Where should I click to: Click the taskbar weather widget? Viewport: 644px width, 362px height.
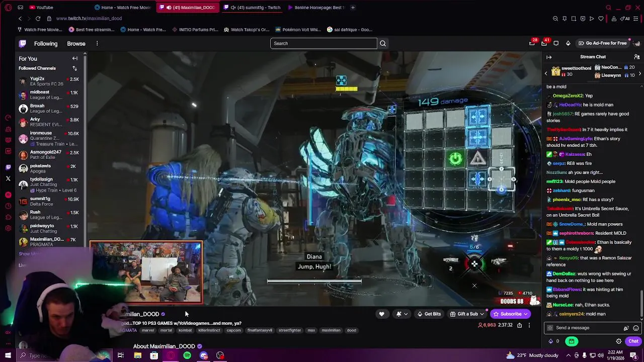pos(533,355)
